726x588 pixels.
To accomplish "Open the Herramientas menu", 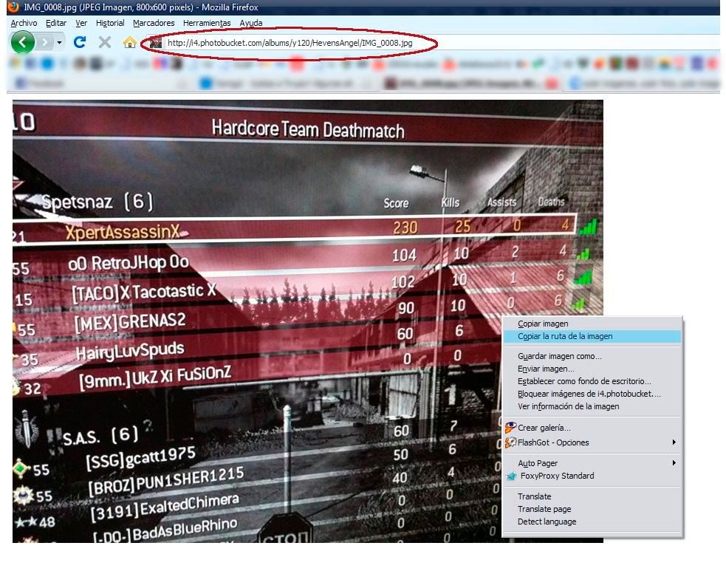I will (x=207, y=23).
